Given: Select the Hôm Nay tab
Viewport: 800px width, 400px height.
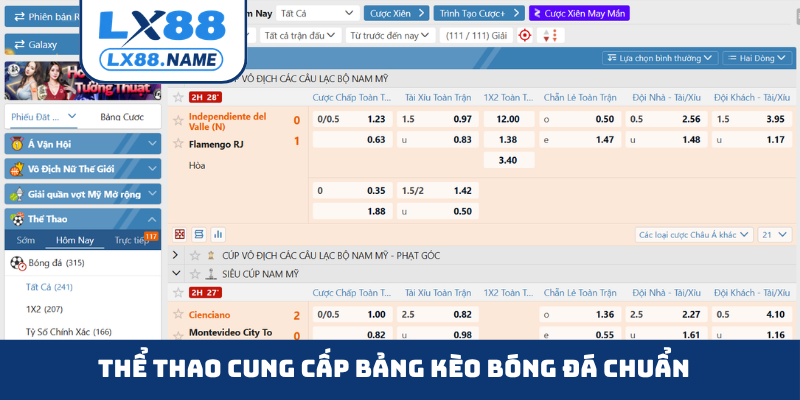Looking at the screenshot, I should pos(74,240).
